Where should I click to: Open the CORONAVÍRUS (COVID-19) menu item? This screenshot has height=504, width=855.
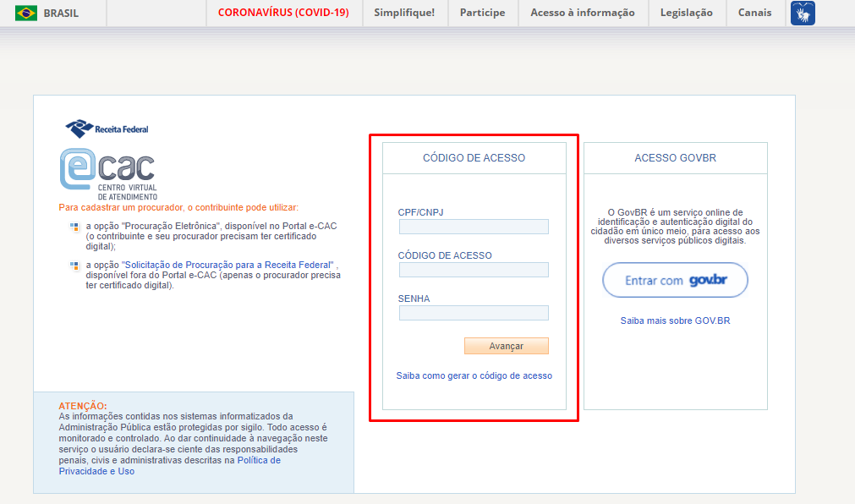(283, 13)
